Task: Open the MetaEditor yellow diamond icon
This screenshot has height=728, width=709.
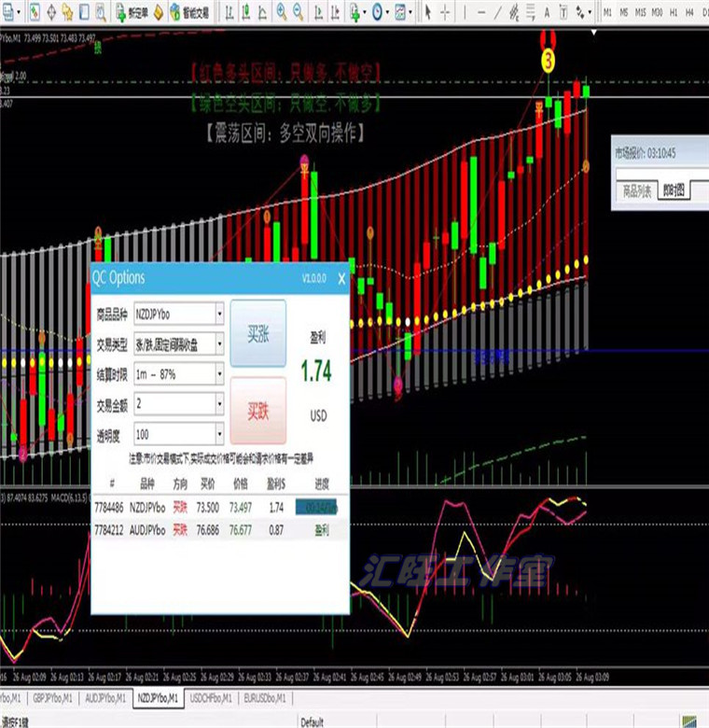Action: (x=159, y=12)
